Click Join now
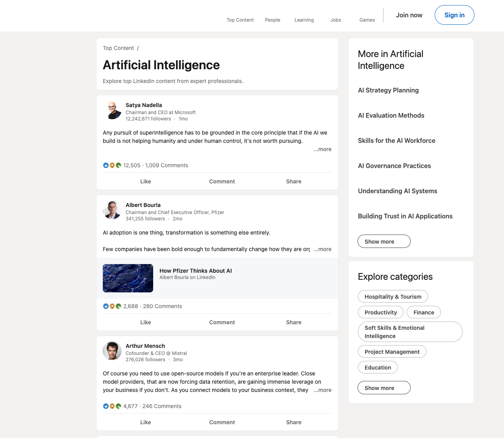Viewport: 504px width, 438px height. click(409, 15)
